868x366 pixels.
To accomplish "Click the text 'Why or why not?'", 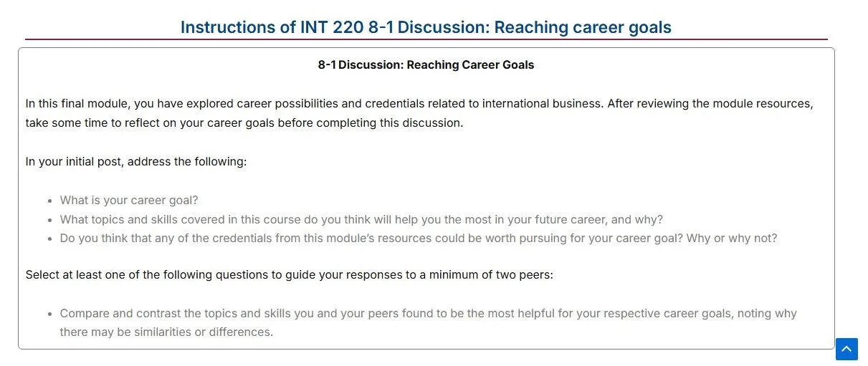I will tap(732, 239).
